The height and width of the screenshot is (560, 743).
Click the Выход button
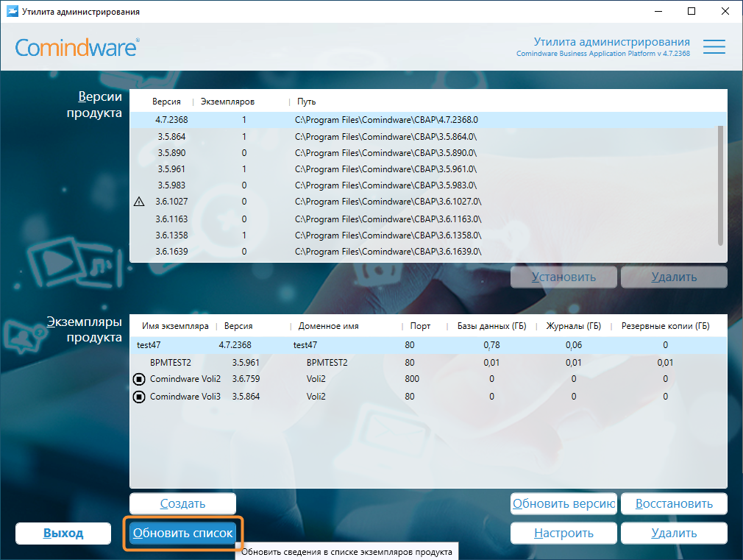[x=63, y=533]
